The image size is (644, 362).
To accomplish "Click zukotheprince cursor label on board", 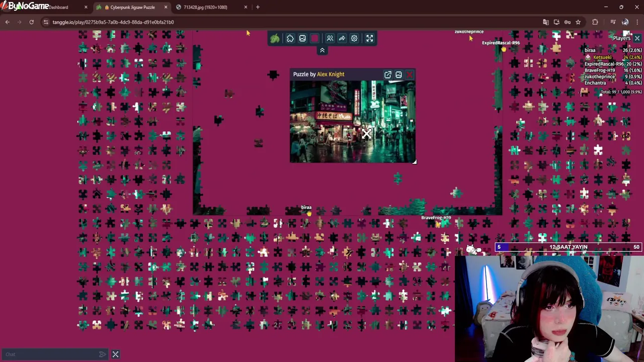I will coord(469,31).
